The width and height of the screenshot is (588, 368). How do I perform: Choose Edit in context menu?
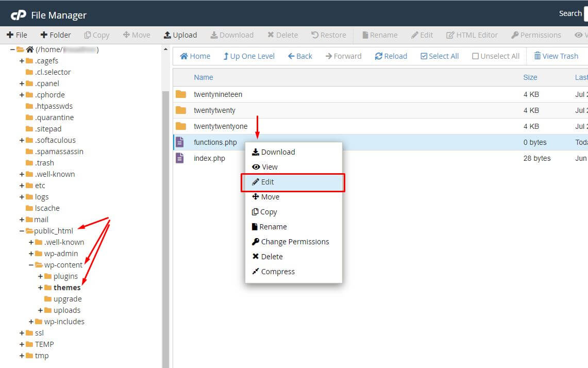pyautogui.click(x=293, y=182)
